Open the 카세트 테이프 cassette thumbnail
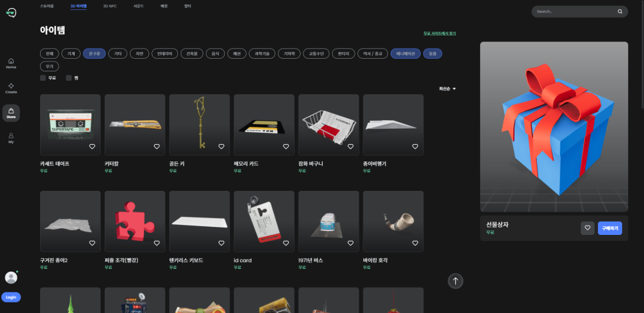This screenshot has width=644, height=313. point(70,125)
